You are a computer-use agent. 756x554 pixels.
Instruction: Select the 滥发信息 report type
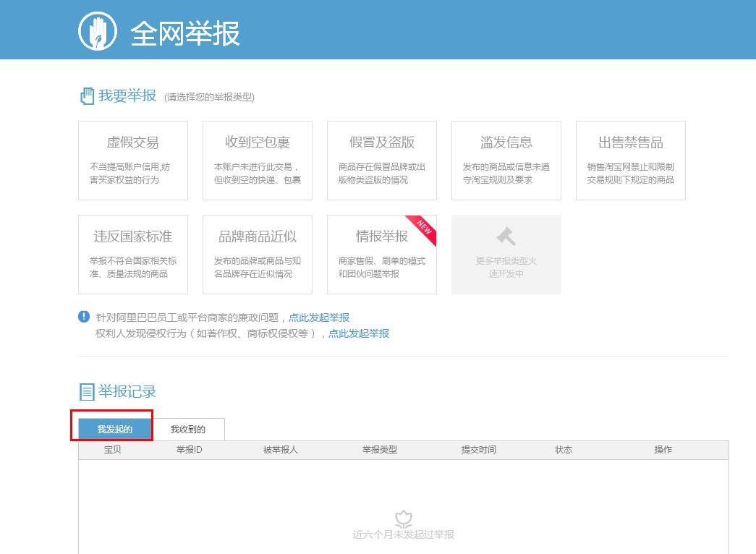506,160
